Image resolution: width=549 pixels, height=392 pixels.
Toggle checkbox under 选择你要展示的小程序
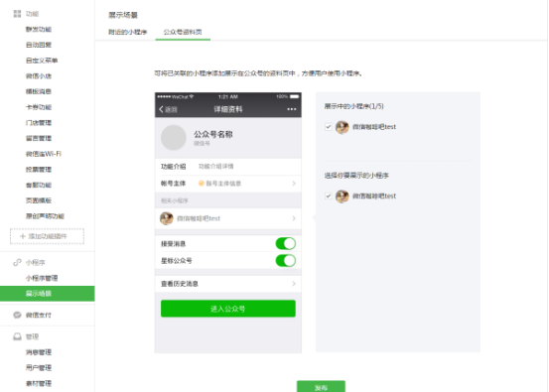[x=328, y=196]
